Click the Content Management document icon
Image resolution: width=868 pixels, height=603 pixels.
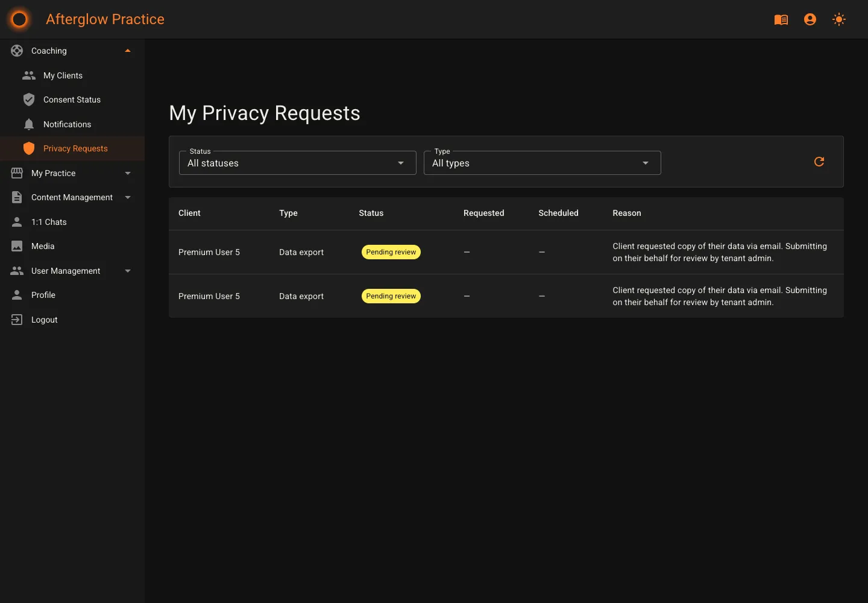point(17,197)
